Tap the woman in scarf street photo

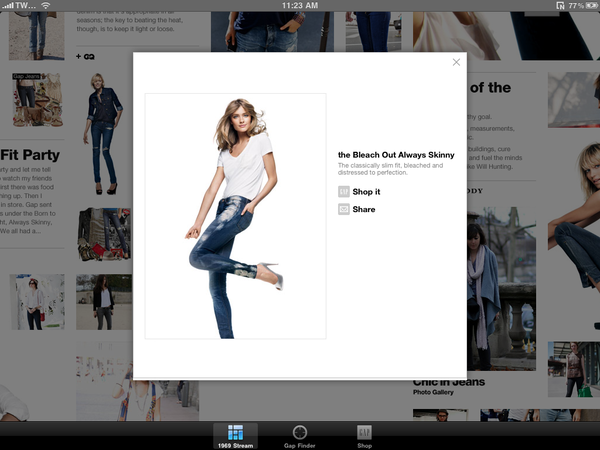click(501, 289)
